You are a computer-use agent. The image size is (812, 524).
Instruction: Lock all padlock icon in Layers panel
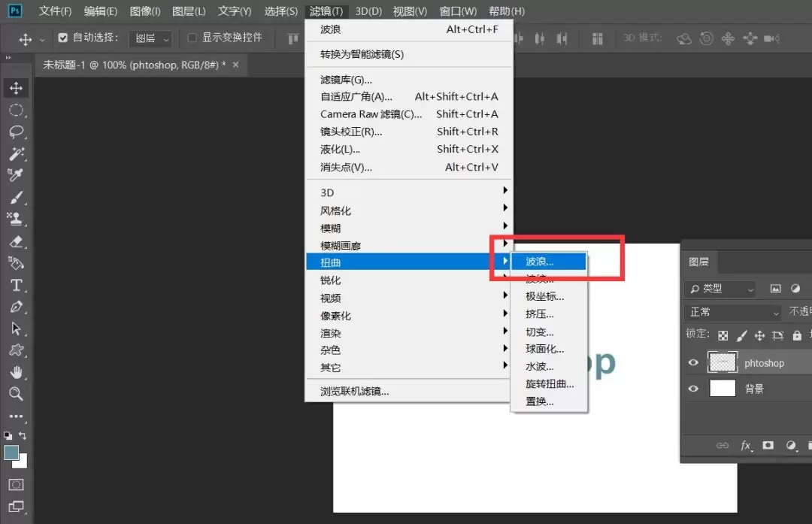pos(797,335)
